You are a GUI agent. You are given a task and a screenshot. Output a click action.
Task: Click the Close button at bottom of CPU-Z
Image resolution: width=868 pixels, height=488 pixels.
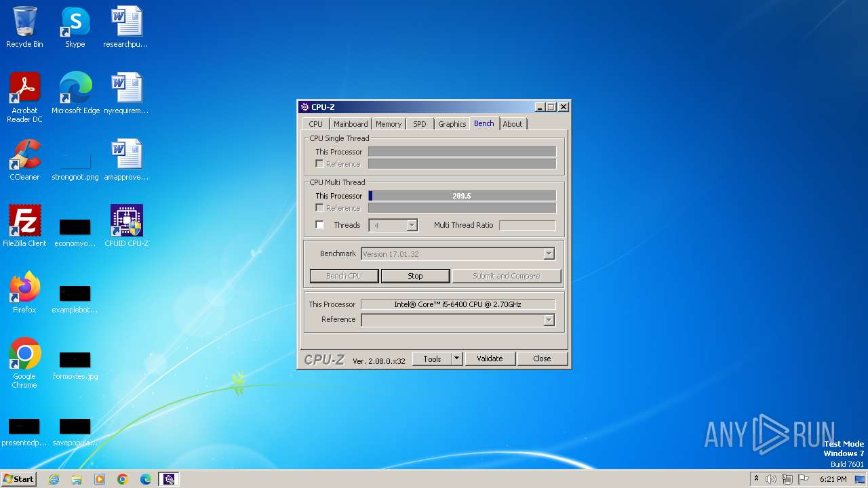pyautogui.click(x=542, y=359)
